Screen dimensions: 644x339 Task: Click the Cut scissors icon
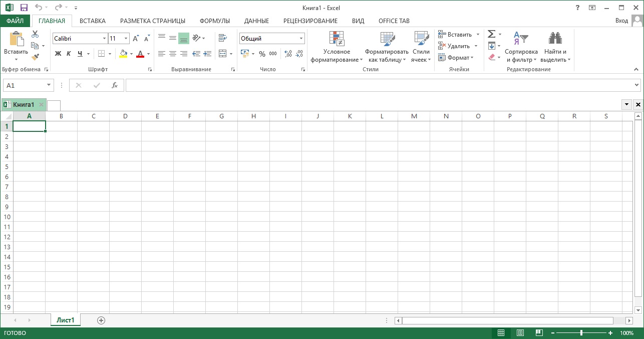point(35,34)
